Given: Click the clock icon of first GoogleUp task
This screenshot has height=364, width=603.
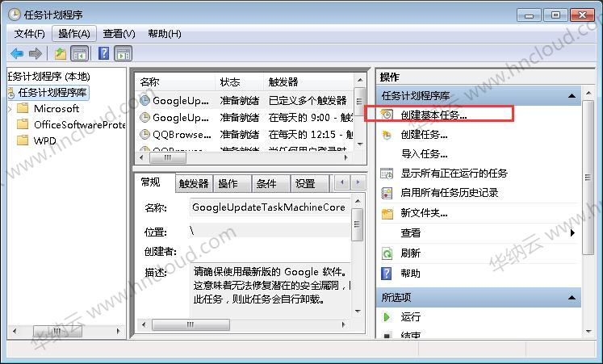Looking at the screenshot, I should [144, 101].
